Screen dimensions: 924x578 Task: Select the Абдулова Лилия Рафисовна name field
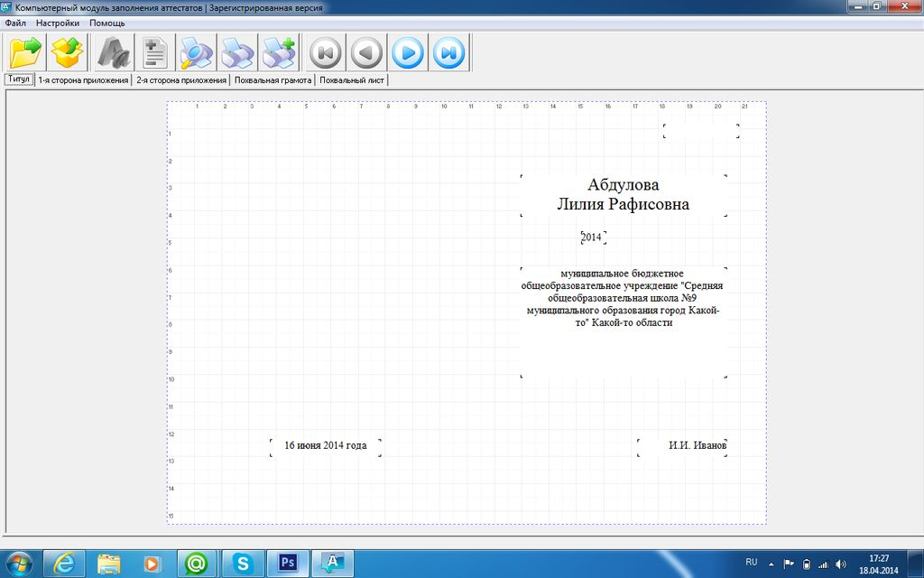[x=624, y=195]
